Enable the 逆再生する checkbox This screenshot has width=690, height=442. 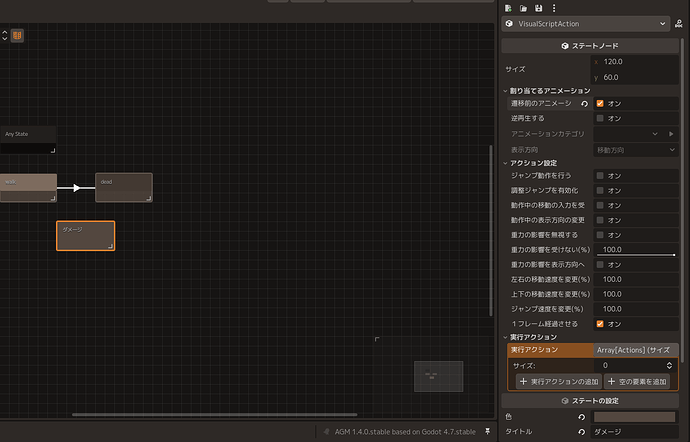[600, 118]
